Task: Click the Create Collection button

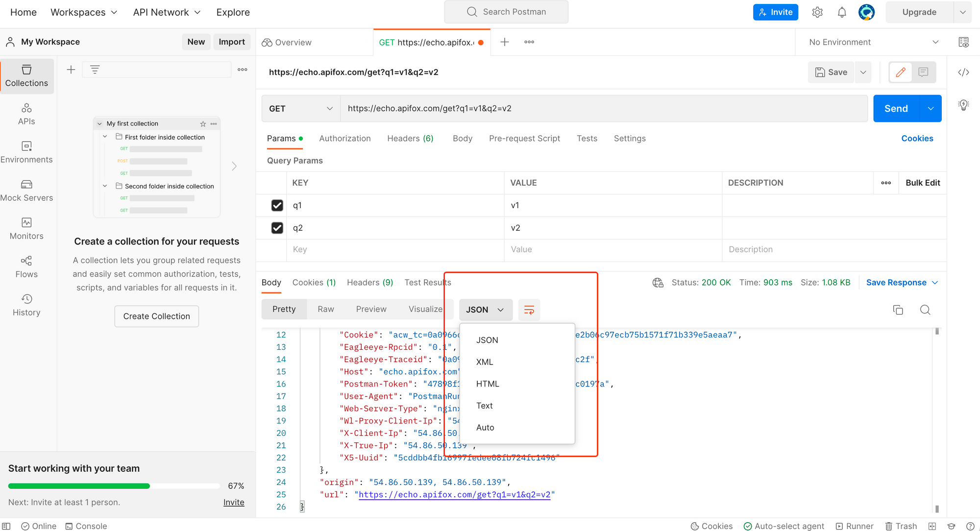Action: point(156,316)
